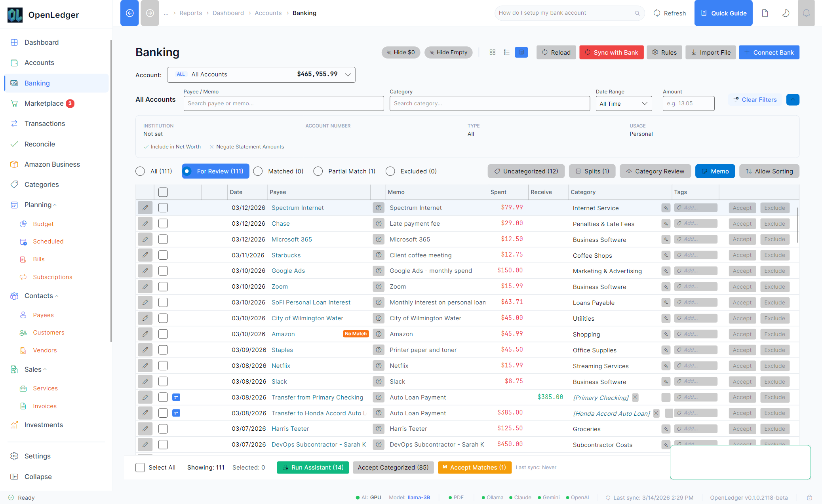
Task: Open the Banking sidebar icon
Action: tap(14, 83)
